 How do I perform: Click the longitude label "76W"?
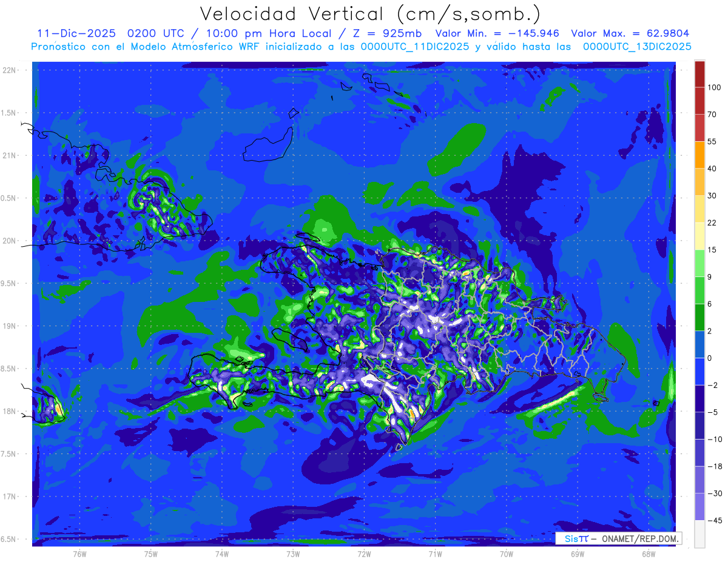[79, 554]
